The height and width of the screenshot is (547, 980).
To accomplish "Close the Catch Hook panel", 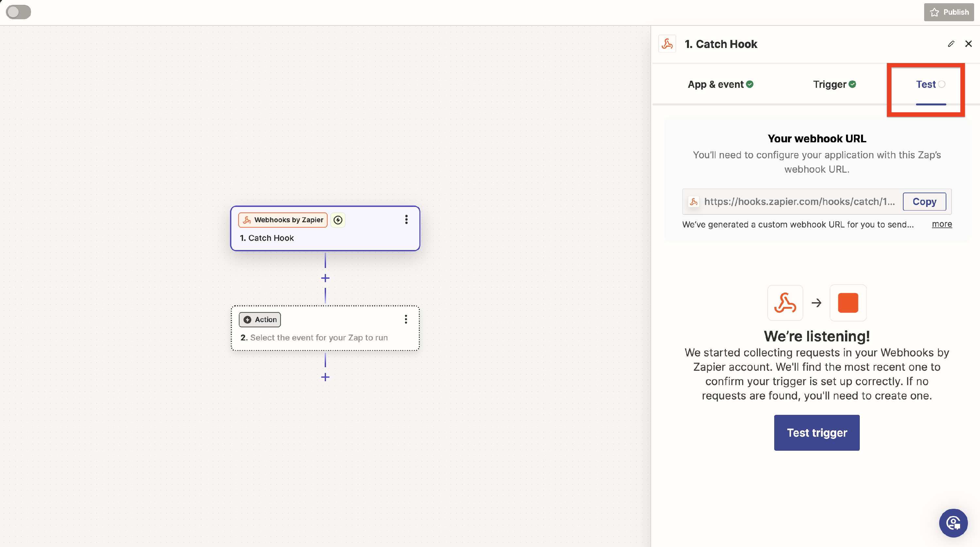I will (968, 44).
